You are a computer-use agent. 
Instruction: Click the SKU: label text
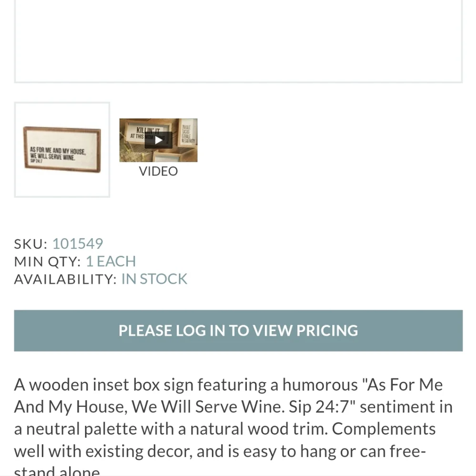[x=30, y=244]
